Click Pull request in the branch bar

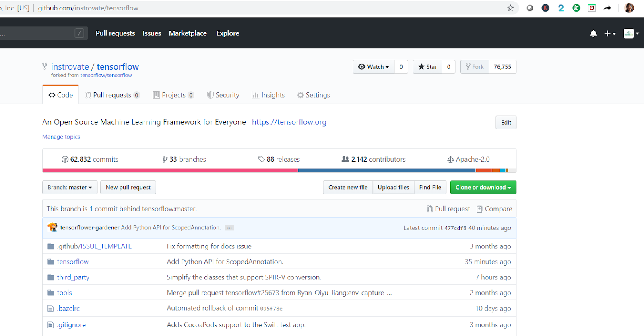(x=448, y=209)
